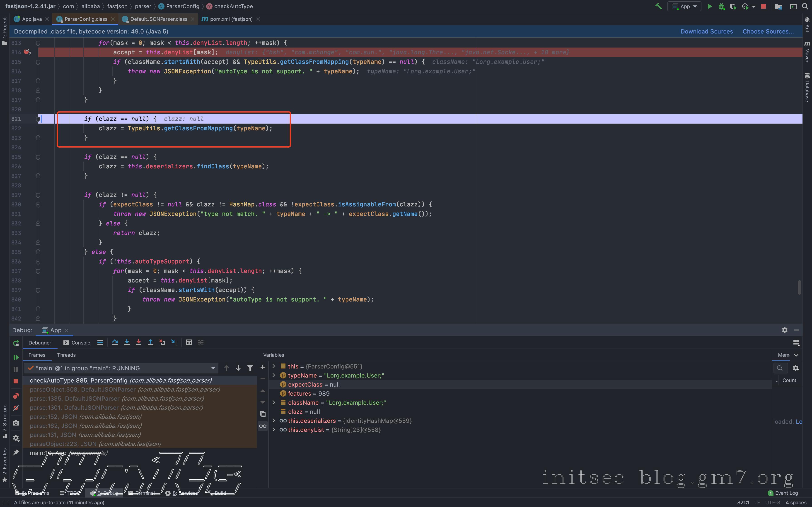Open Evaluate Expression calculator icon
812x507 pixels.
point(189,342)
